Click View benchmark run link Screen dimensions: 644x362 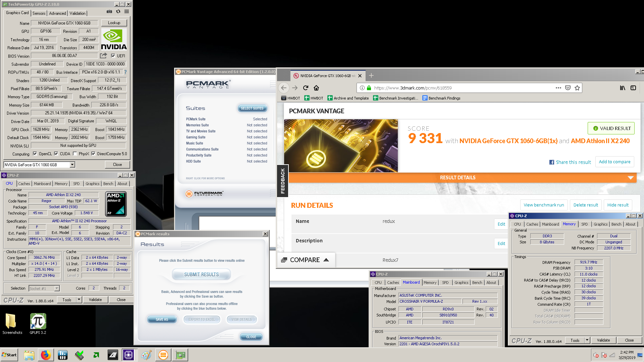point(544,205)
